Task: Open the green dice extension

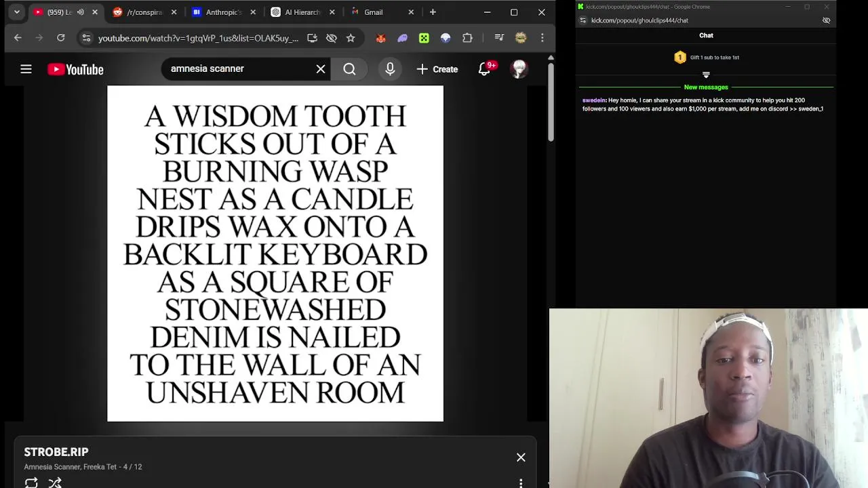Action: click(424, 38)
